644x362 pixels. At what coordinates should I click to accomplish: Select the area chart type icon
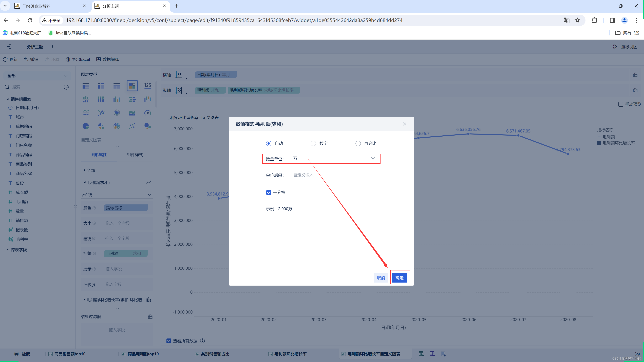click(132, 113)
